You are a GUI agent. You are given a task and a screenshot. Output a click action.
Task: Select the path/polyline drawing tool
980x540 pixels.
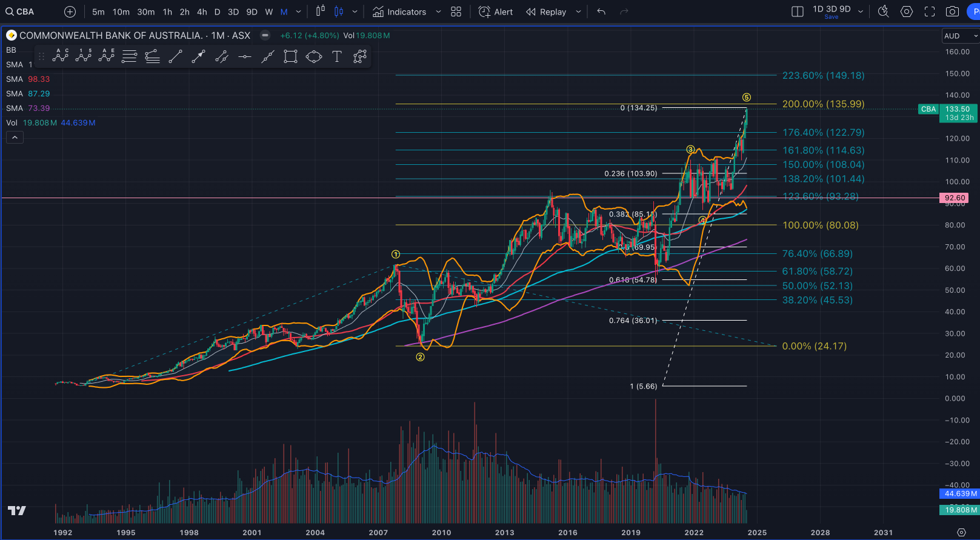pyautogui.click(x=360, y=56)
